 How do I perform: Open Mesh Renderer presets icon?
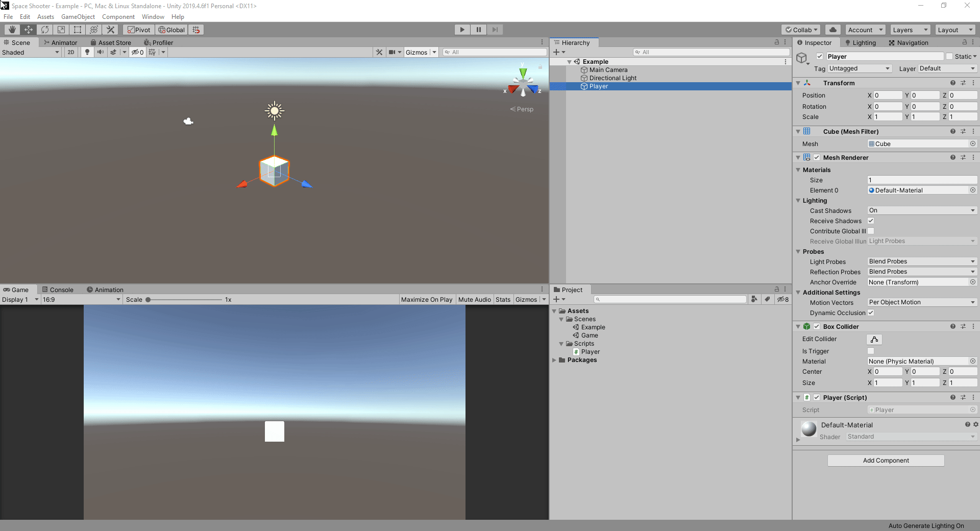click(963, 157)
